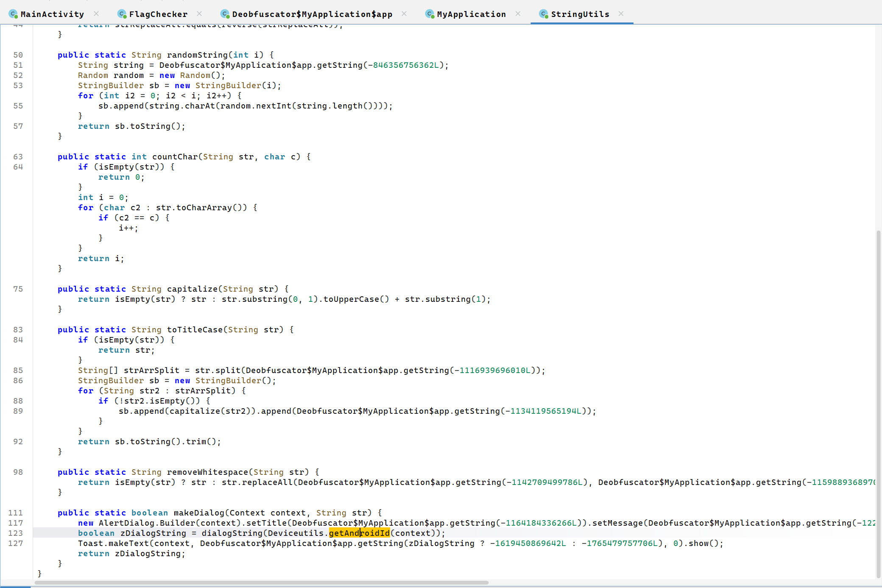The width and height of the screenshot is (882, 588).
Task: Switch to the FlagChecker tab
Action: pyautogui.click(x=158, y=14)
